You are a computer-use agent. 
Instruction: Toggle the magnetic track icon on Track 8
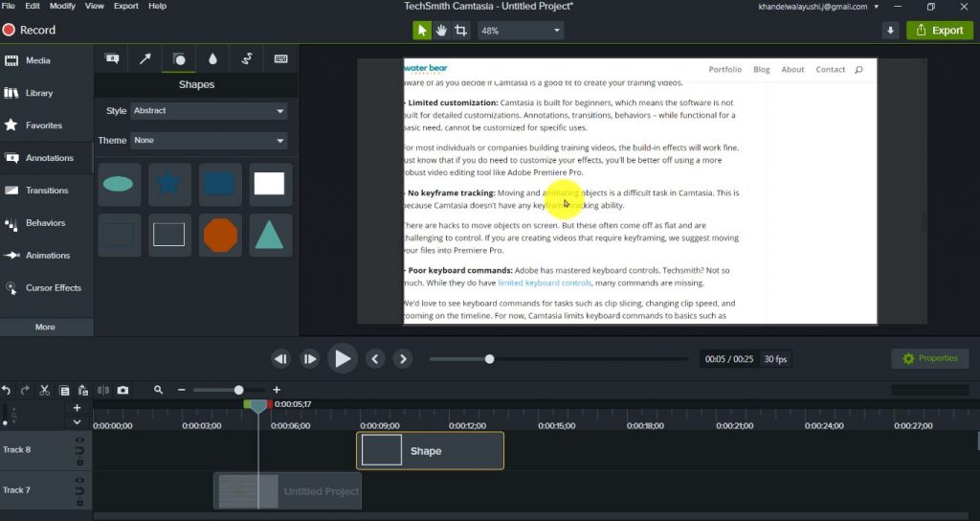point(79,451)
